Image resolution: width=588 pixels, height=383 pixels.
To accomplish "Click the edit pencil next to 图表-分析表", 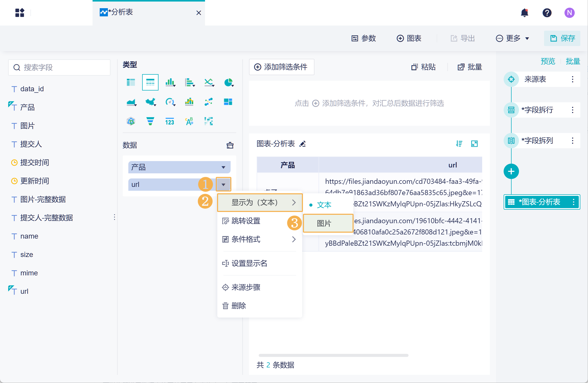I will (303, 144).
